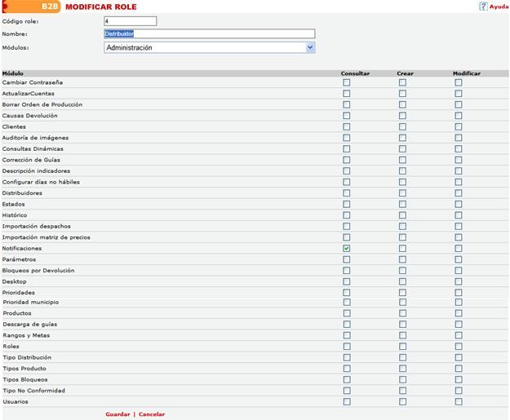This screenshot has height=420, width=510.
Task: Enable Modificar for Histórico row
Action: click(459, 214)
